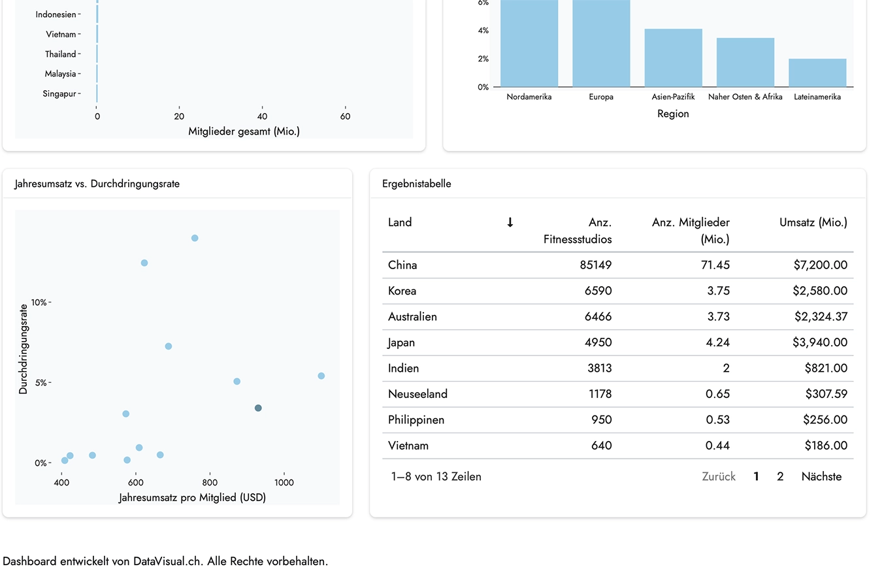
Task: Sort by Anz. Mitglieder (Mio.) column
Action: (x=690, y=231)
